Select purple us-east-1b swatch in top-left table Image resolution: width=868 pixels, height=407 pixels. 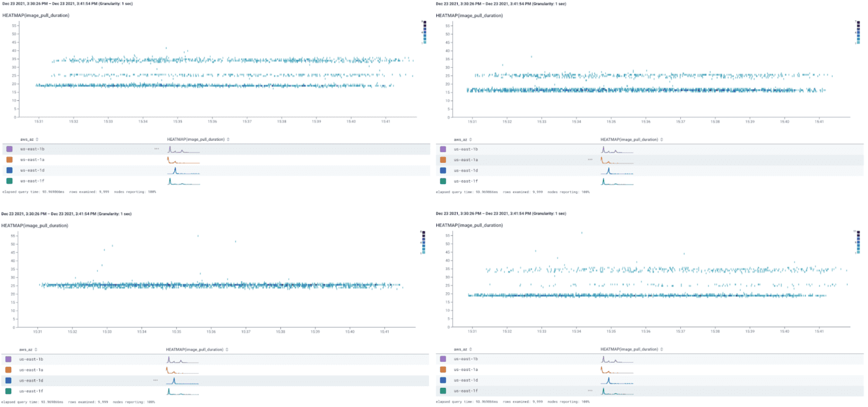pyautogui.click(x=9, y=149)
